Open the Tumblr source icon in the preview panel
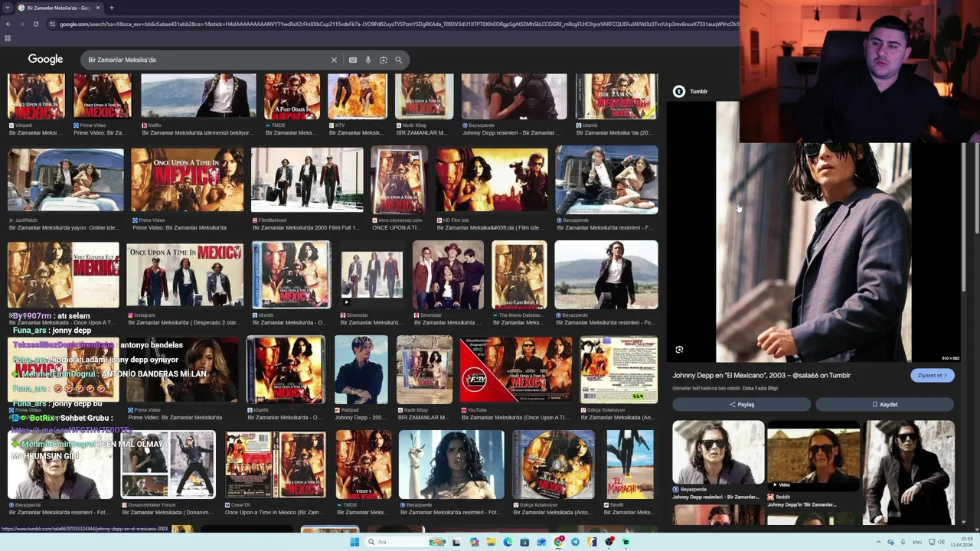Image resolution: width=980 pixels, height=551 pixels. click(679, 91)
